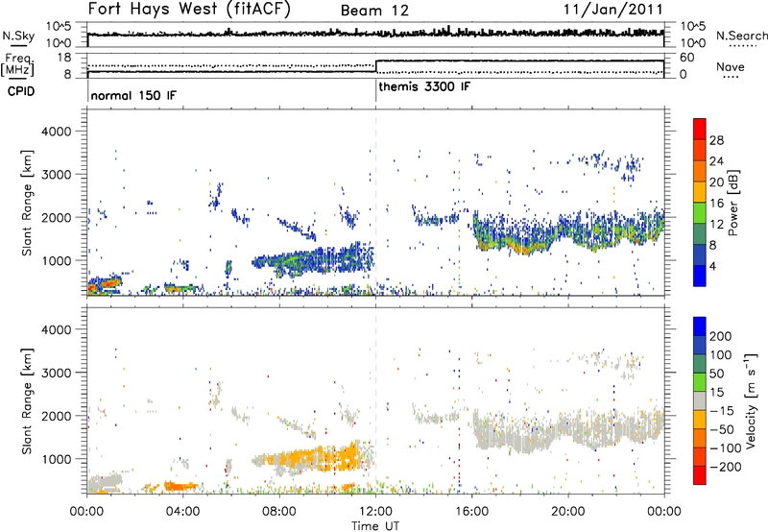Click the '20:00' time tick label
Image resolution: width=768 pixels, height=532 pixels.
(567, 512)
